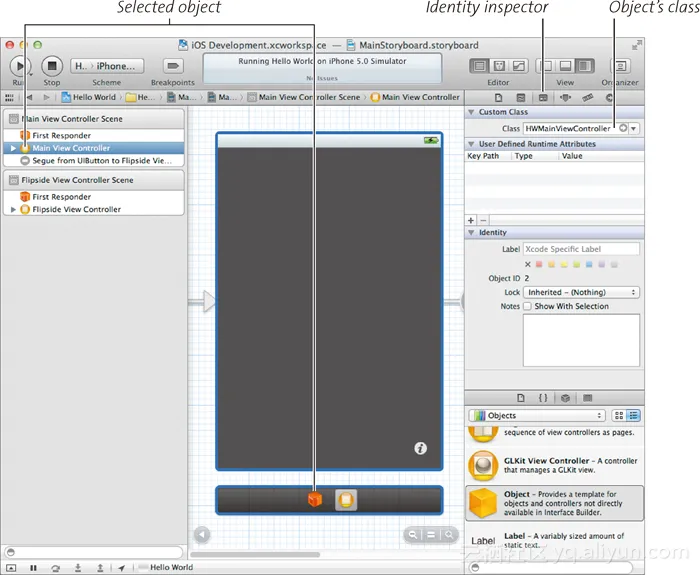The width and height of the screenshot is (700, 575).
Task: Go back in jump bar history
Action: [x=29, y=97]
